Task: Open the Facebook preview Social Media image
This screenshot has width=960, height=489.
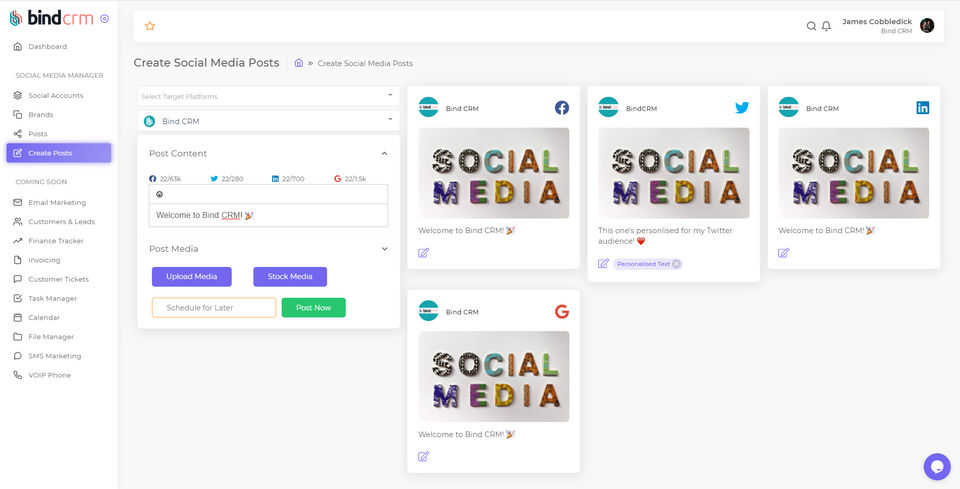Action: pyautogui.click(x=493, y=173)
